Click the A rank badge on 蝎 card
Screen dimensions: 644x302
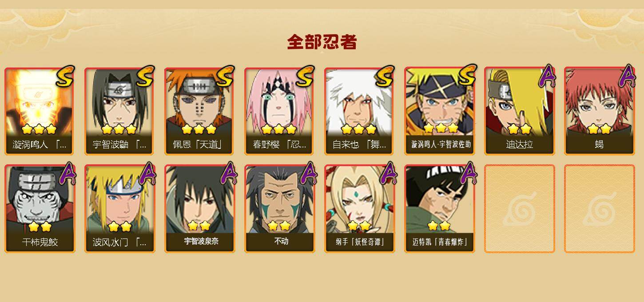click(627, 76)
